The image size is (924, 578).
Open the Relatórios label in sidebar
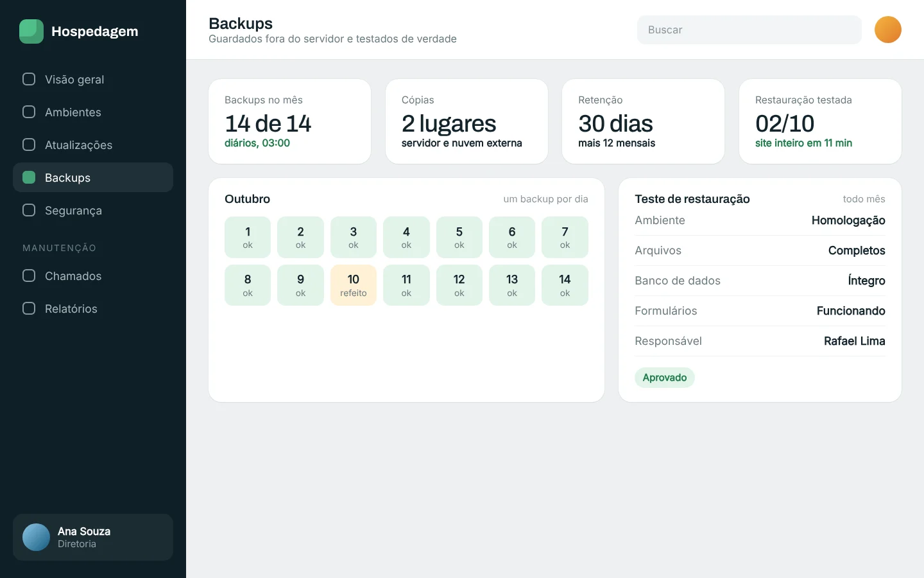click(71, 309)
